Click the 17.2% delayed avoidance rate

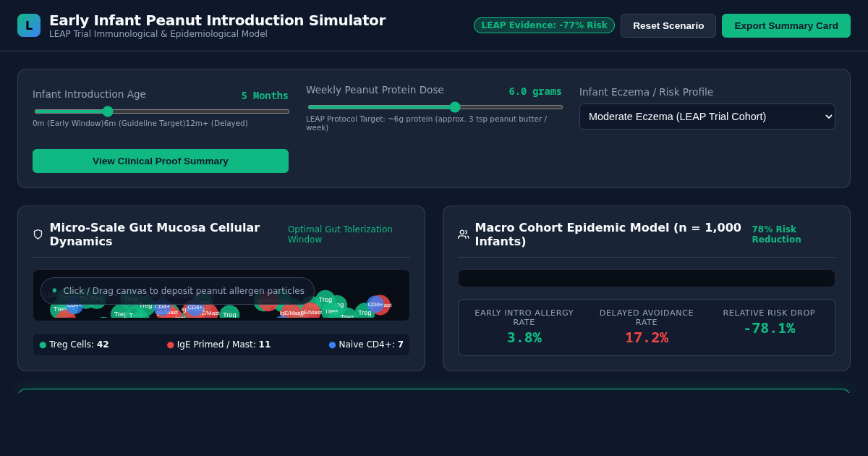647,337
